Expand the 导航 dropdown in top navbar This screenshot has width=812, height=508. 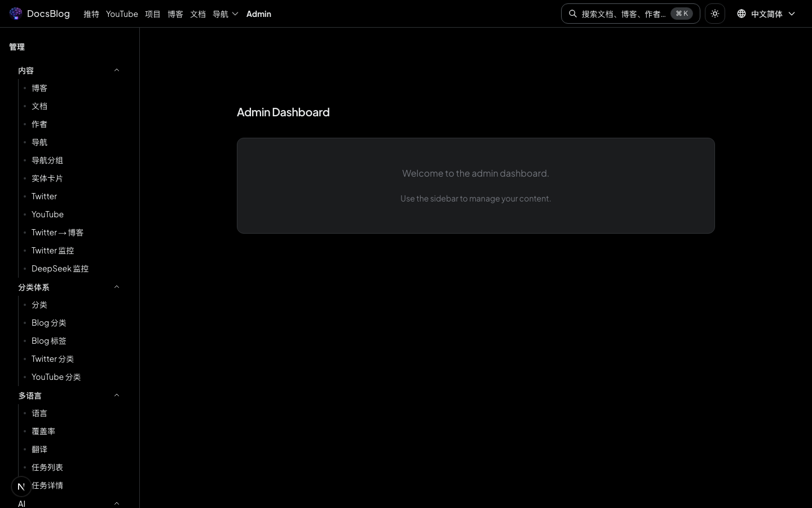pyautogui.click(x=226, y=14)
